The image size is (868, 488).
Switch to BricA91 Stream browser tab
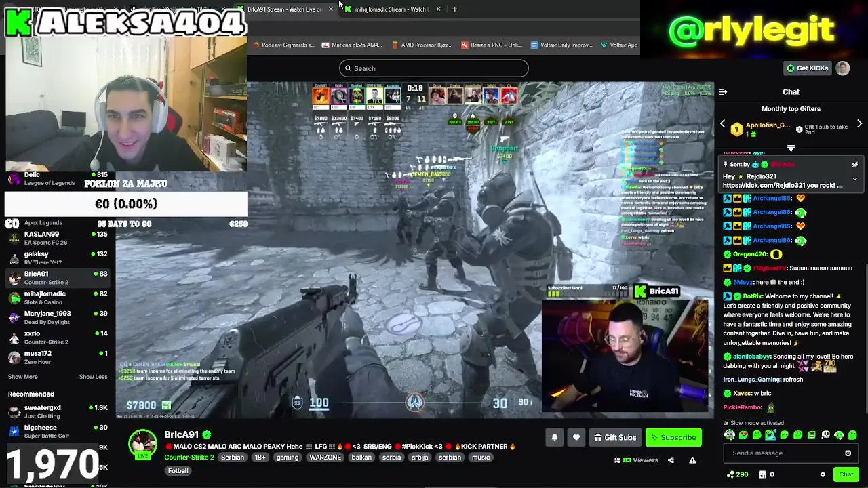[x=285, y=9]
